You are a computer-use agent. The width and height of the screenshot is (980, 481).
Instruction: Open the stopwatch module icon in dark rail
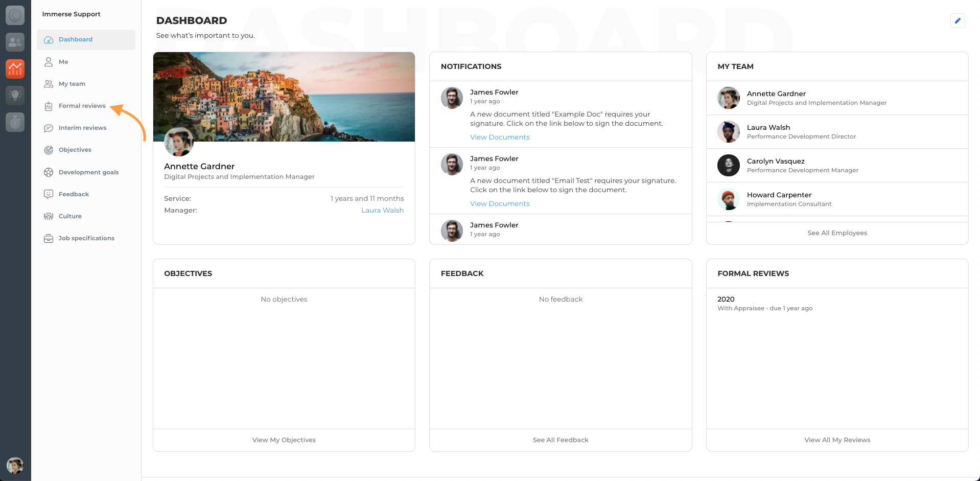(x=15, y=122)
